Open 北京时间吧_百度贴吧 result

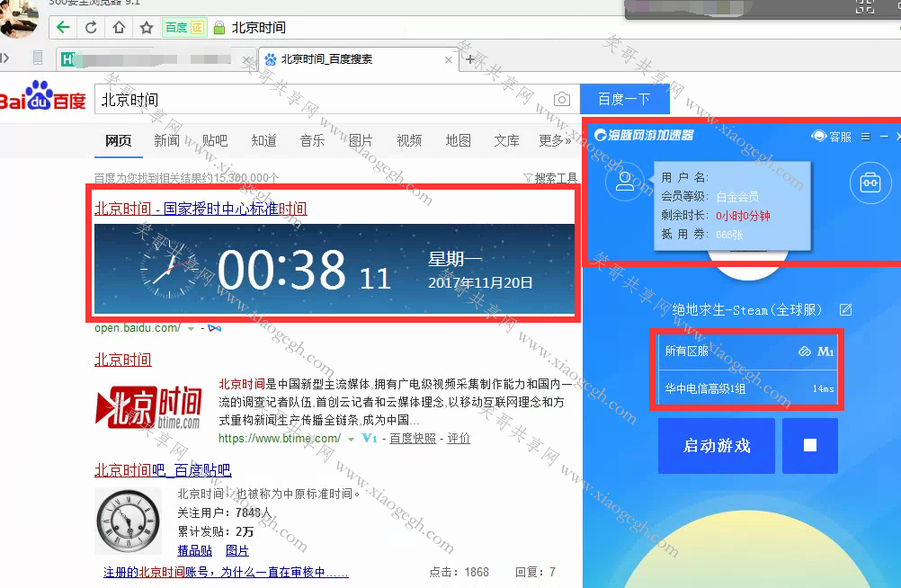[x=163, y=470]
